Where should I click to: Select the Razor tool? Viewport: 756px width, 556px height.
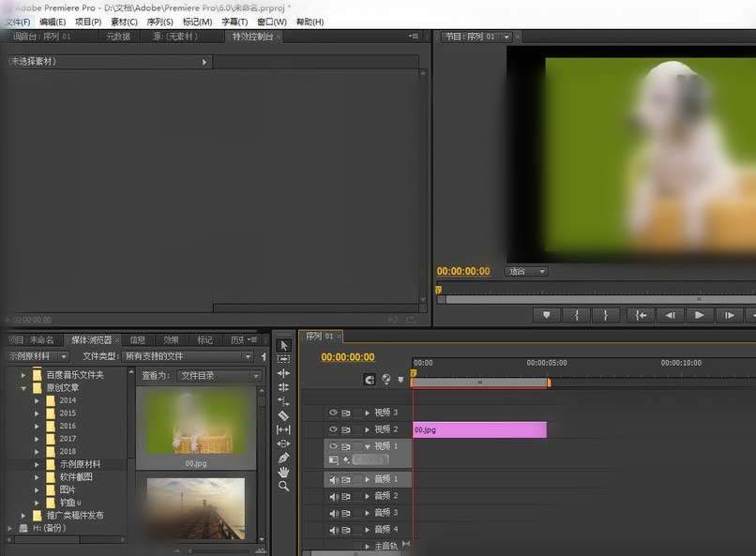[283, 415]
